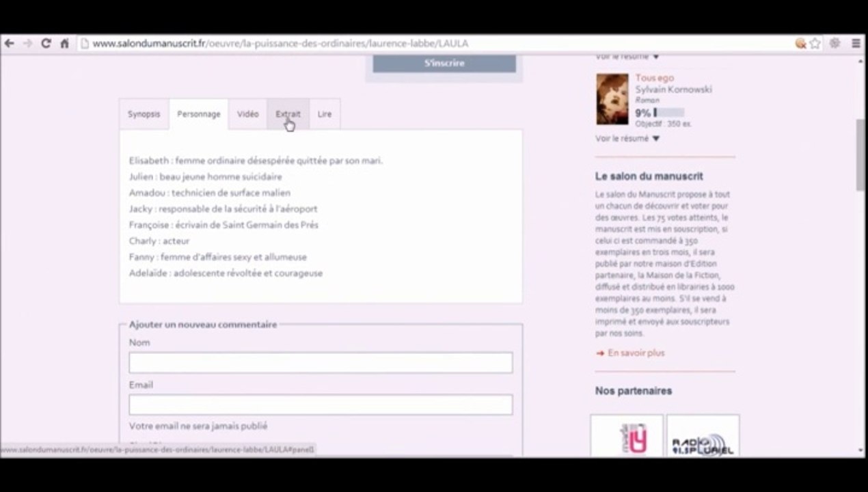Click the scrollbar down arrow

(x=861, y=451)
